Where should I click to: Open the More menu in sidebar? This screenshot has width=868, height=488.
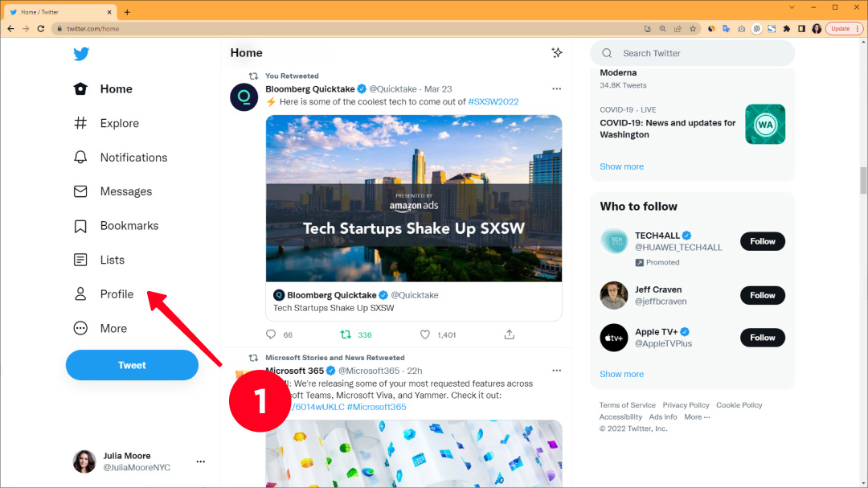tap(100, 329)
